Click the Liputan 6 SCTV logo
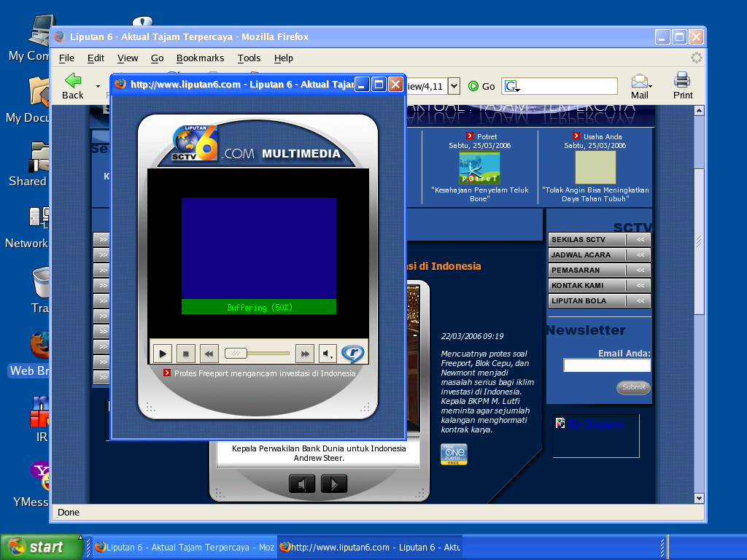Screen dimensions: 747x560 pyautogui.click(x=196, y=143)
